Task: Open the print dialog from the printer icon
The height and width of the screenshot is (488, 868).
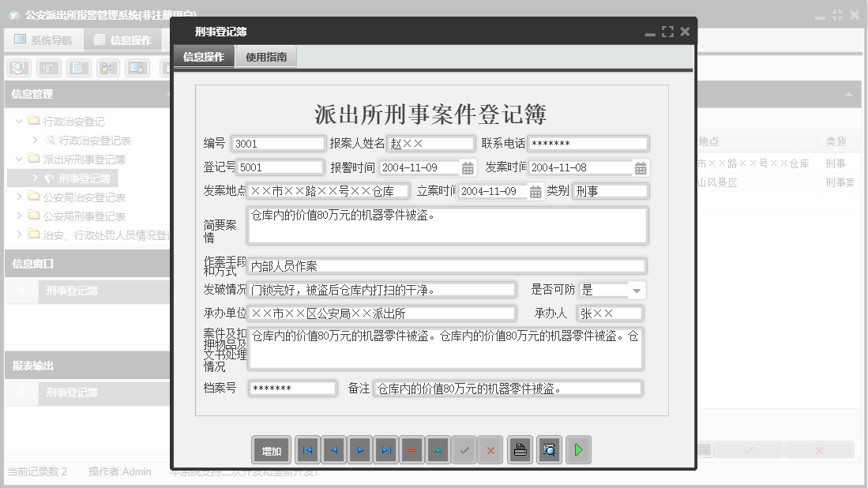Action: click(520, 450)
